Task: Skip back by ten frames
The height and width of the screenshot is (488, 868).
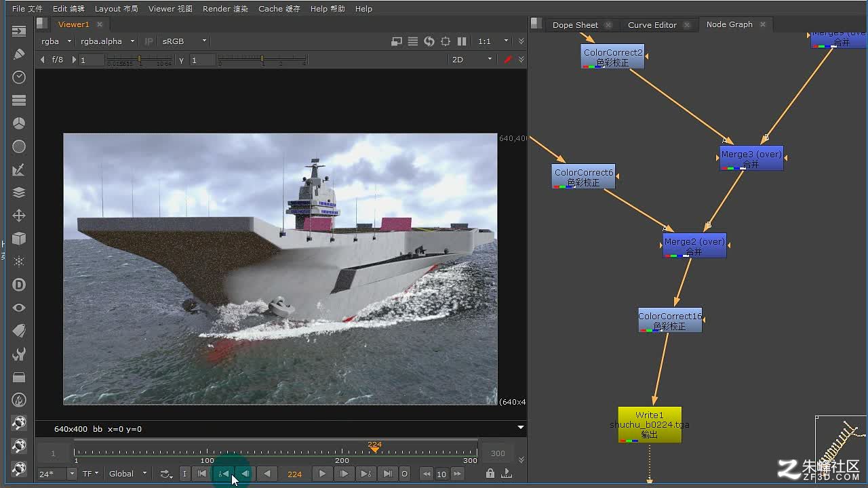Action: coord(426,474)
